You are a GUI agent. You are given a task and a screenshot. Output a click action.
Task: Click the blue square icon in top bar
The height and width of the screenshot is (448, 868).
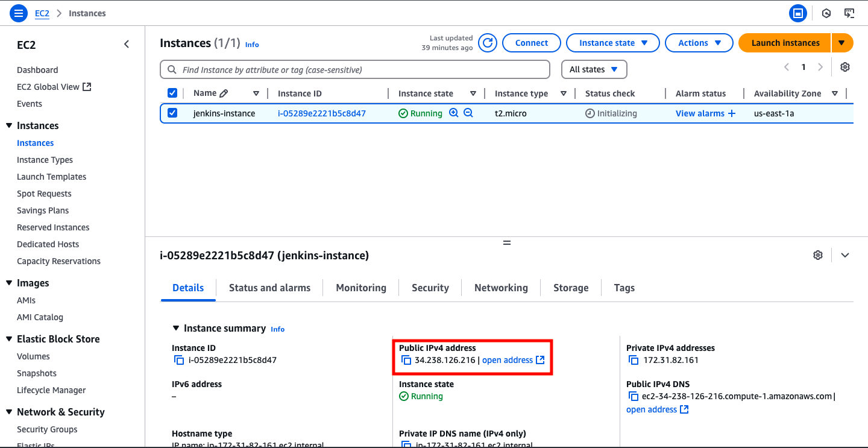[x=798, y=13]
